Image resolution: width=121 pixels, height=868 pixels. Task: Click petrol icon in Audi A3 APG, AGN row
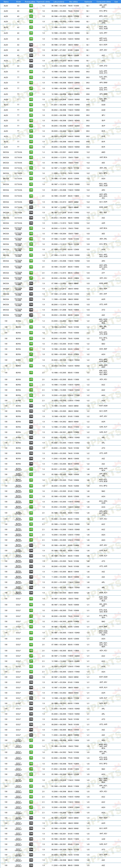[31, 16]
